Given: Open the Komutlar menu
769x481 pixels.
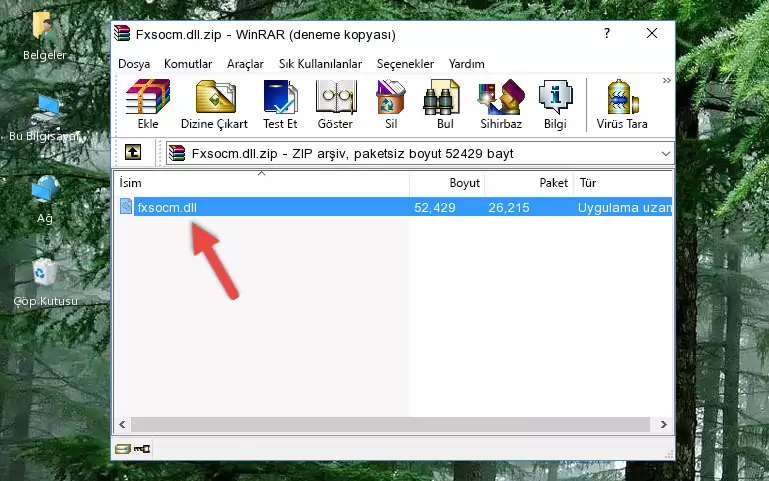Looking at the screenshot, I should pos(188,64).
